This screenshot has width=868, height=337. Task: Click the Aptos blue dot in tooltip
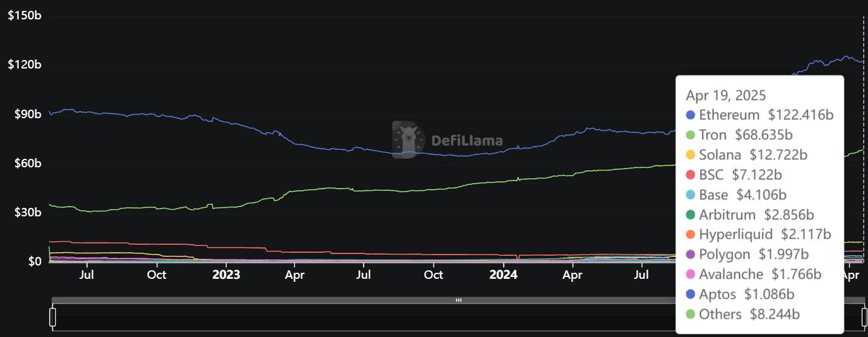[690, 295]
